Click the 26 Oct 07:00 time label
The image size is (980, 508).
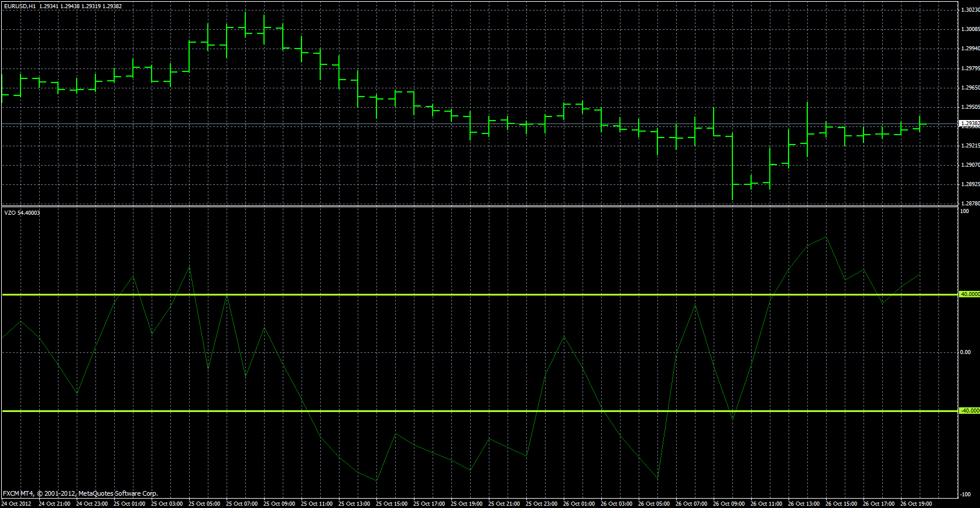[691, 504]
